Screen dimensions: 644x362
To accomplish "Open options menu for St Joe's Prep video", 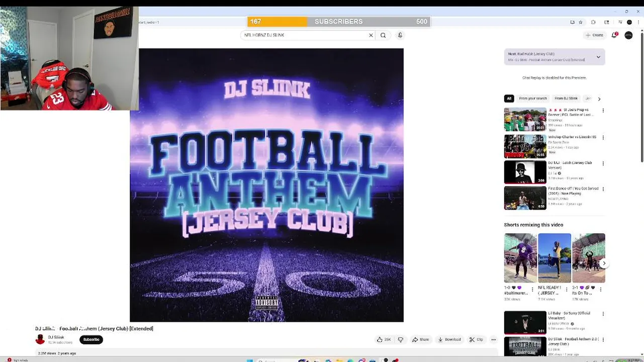I will coord(603,111).
